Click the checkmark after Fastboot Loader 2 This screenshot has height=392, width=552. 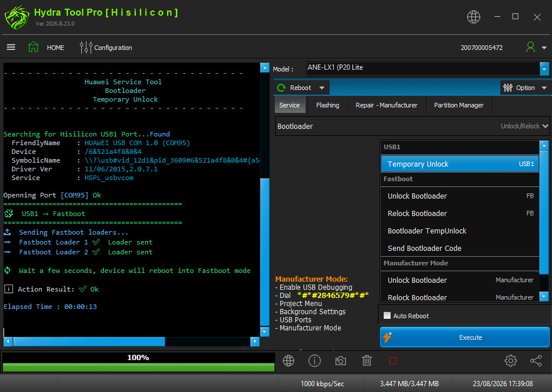(96, 252)
